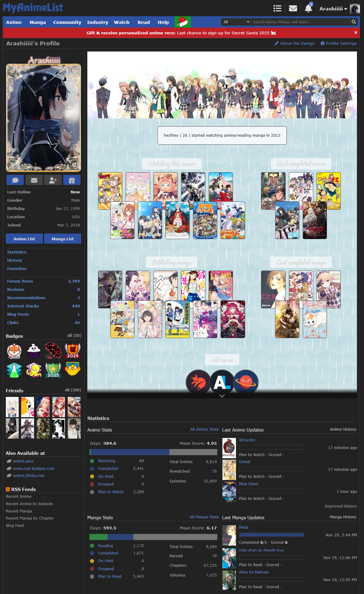Close the Secret Santa banner

coord(356,32)
